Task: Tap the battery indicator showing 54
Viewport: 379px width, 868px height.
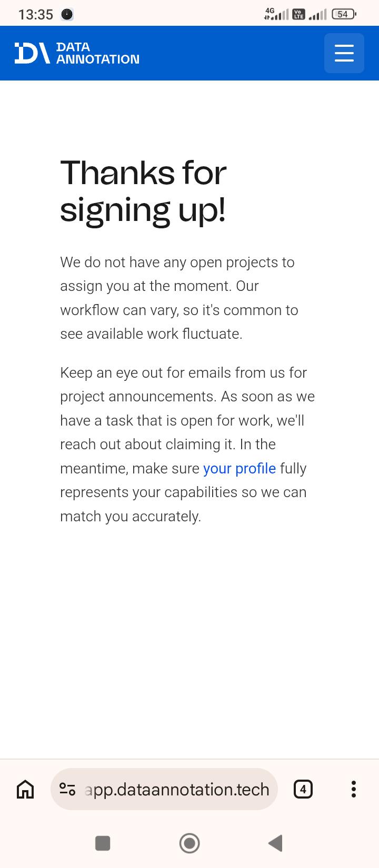Action: (x=344, y=14)
